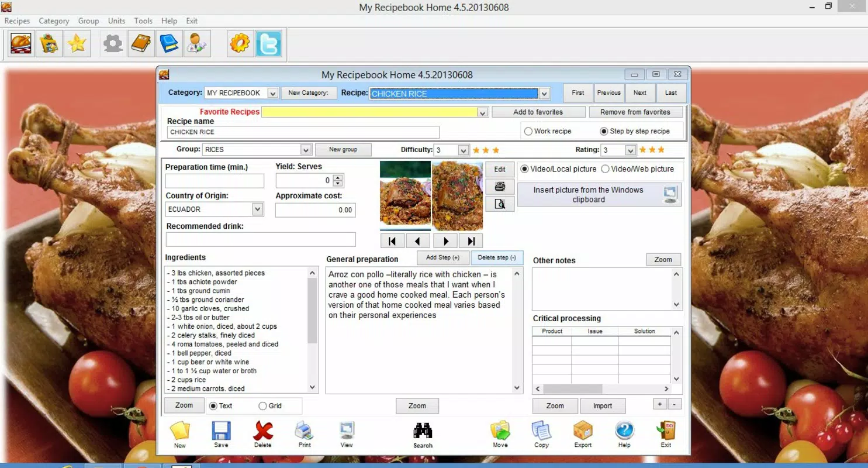
Task: Open the Favorite Recipes dropdown
Action: tap(482, 112)
